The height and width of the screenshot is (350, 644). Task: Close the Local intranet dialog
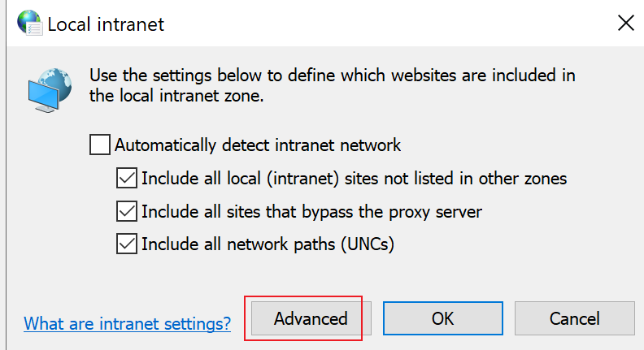point(625,23)
